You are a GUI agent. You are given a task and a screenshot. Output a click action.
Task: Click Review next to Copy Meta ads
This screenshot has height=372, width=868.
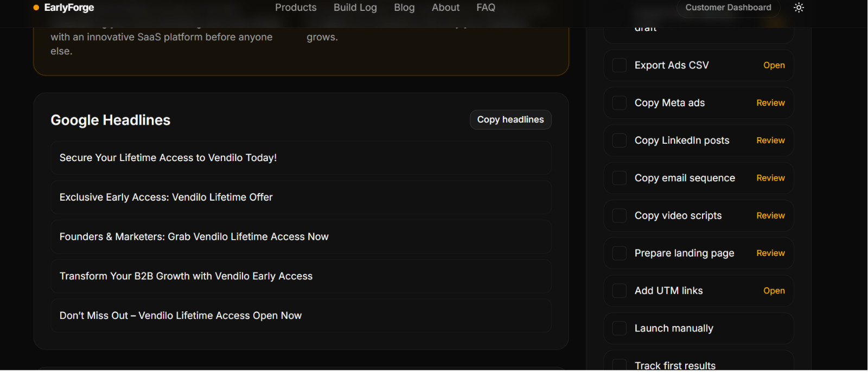coord(770,103)
